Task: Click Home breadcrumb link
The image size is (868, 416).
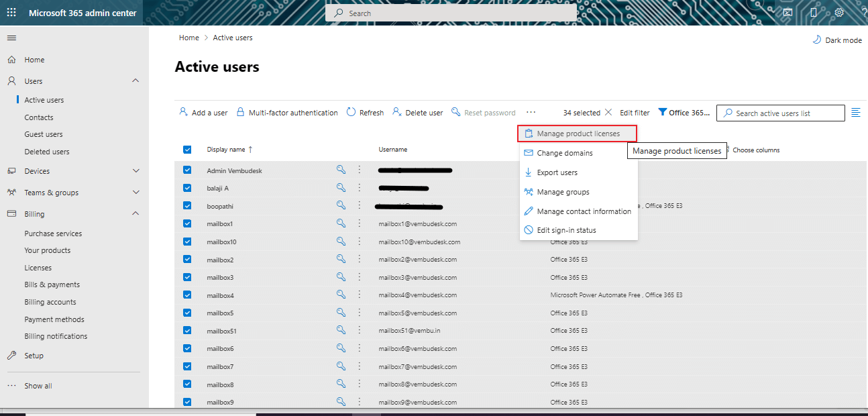Action: point(189,38)
